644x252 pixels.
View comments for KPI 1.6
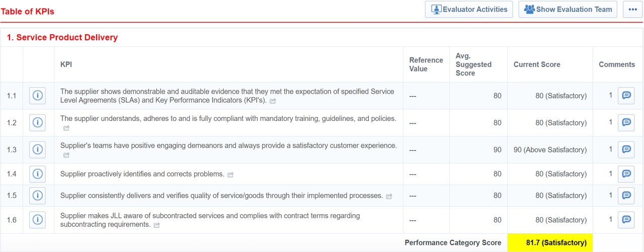pos(626,220)
